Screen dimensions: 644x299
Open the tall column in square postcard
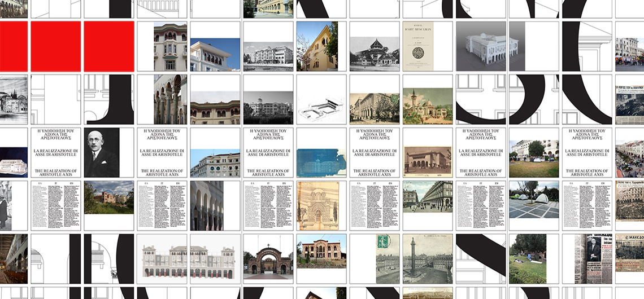pyautogui.click(x=428, y=259)
